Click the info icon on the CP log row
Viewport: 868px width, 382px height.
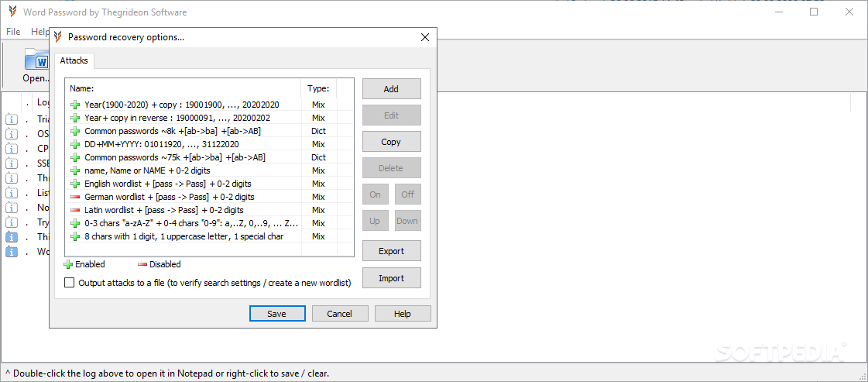[12, 149]
